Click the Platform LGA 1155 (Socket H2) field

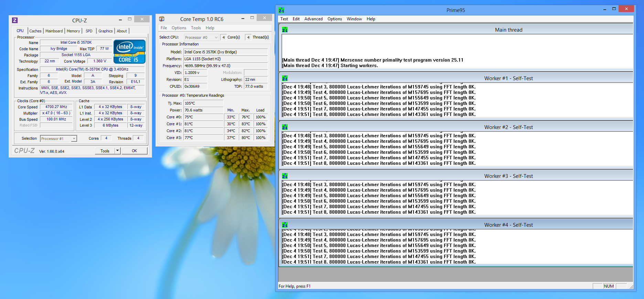(226, 59)
